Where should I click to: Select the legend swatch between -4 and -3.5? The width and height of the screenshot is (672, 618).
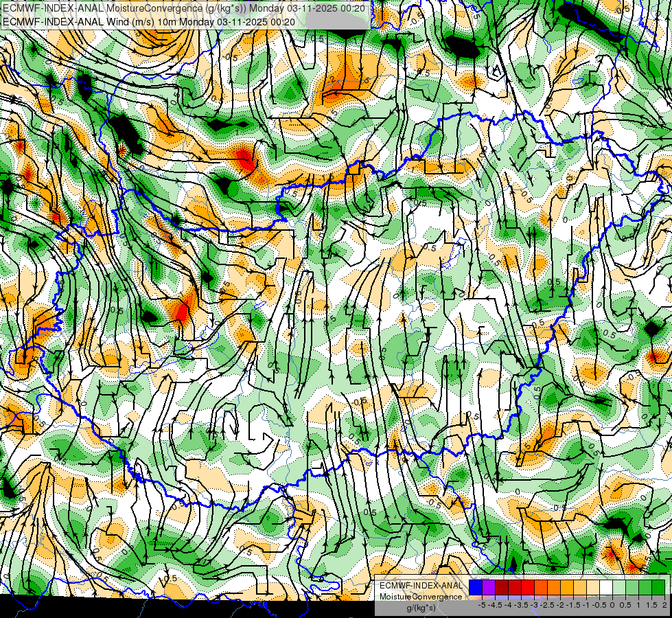[515, 587]
